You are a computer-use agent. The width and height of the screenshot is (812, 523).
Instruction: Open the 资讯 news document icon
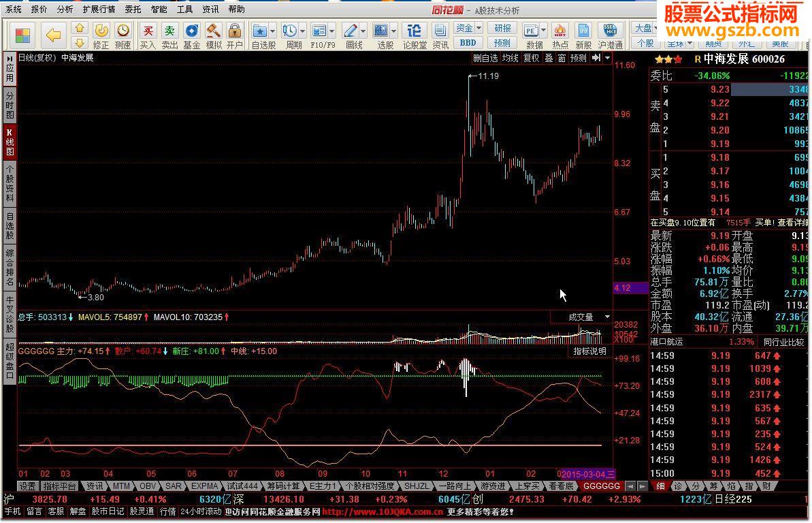(x=440, y=36)
